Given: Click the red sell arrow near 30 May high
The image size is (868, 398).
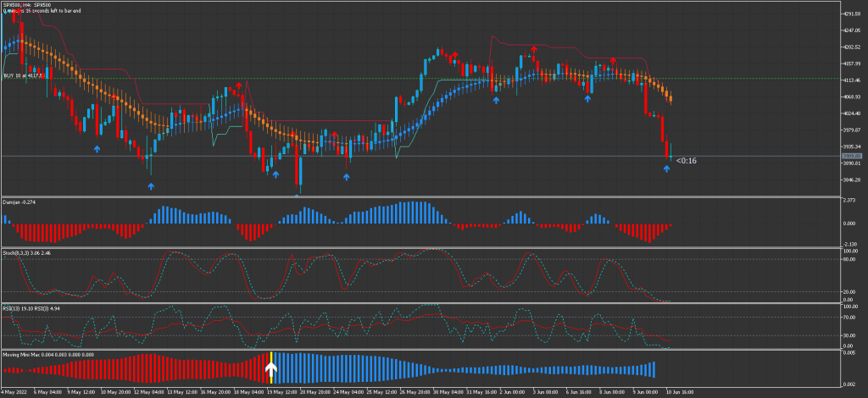Looking at the screenshot, I should click(454, 56).
